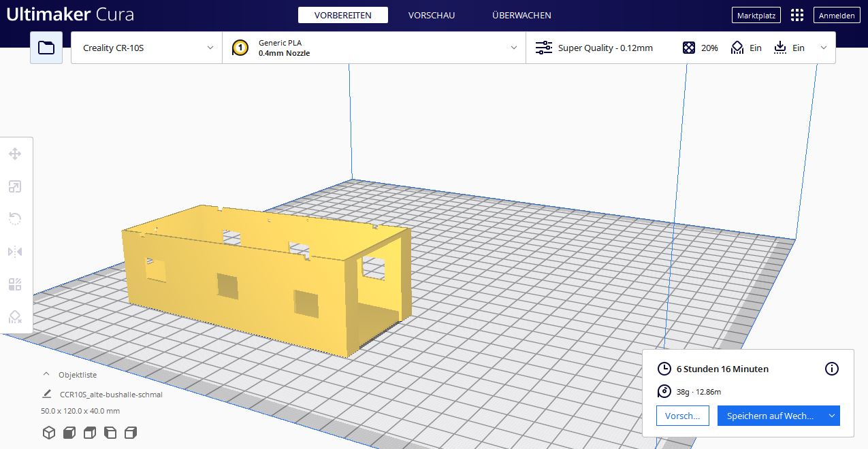This screenshot has width=868, height=449.
Task: Select the Scale tool in left toolbar
Action: coord(15,187)
